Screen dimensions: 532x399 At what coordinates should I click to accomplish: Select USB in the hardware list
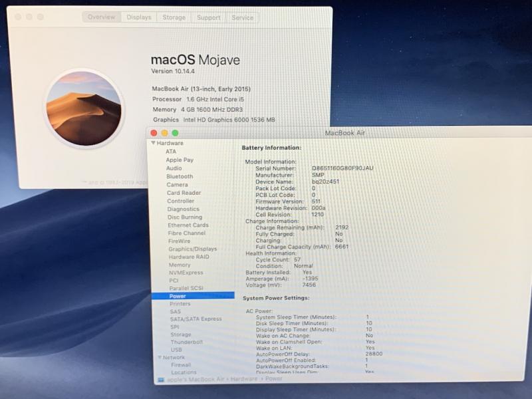tap(176, 350)
